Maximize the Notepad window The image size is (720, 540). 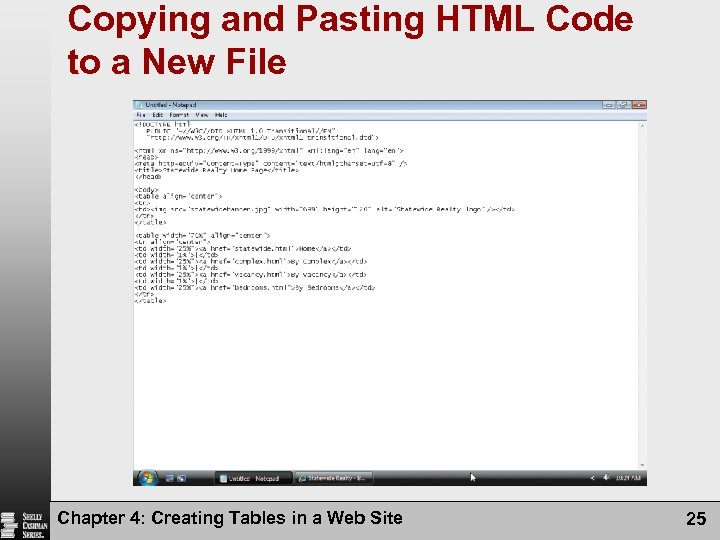point(624,105)
